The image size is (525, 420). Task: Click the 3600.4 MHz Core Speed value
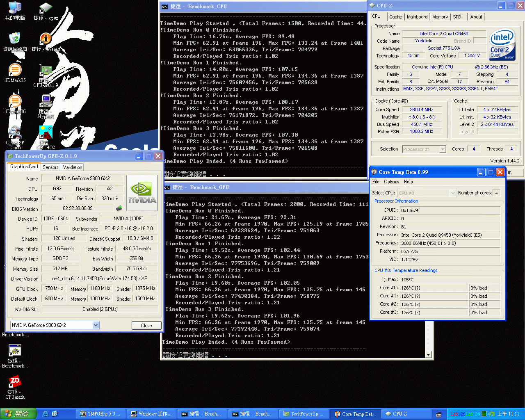point(422,110)
